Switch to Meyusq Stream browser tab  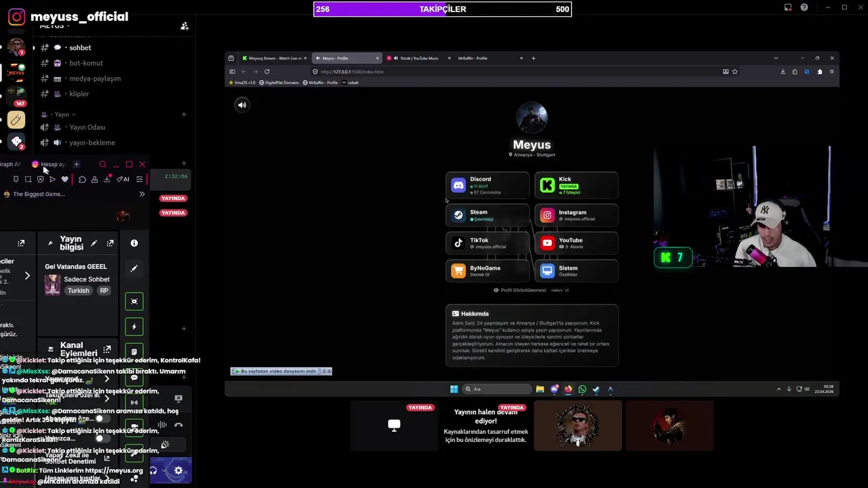(275, 58)
